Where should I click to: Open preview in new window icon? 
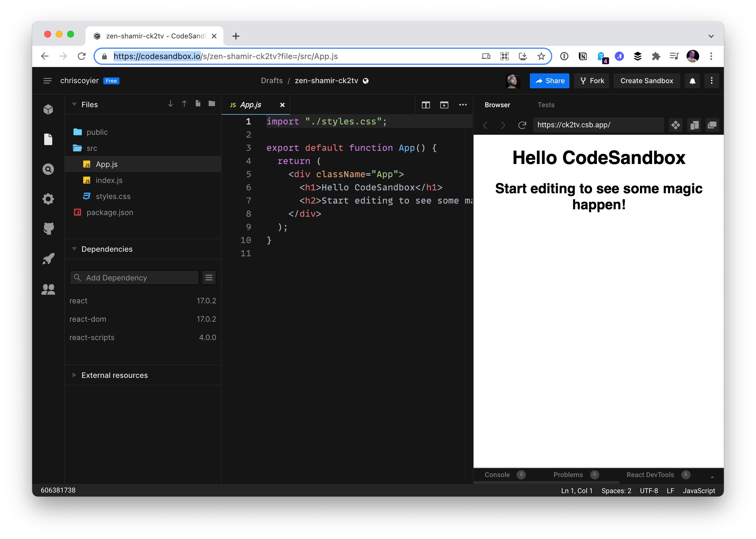(712, 125)
